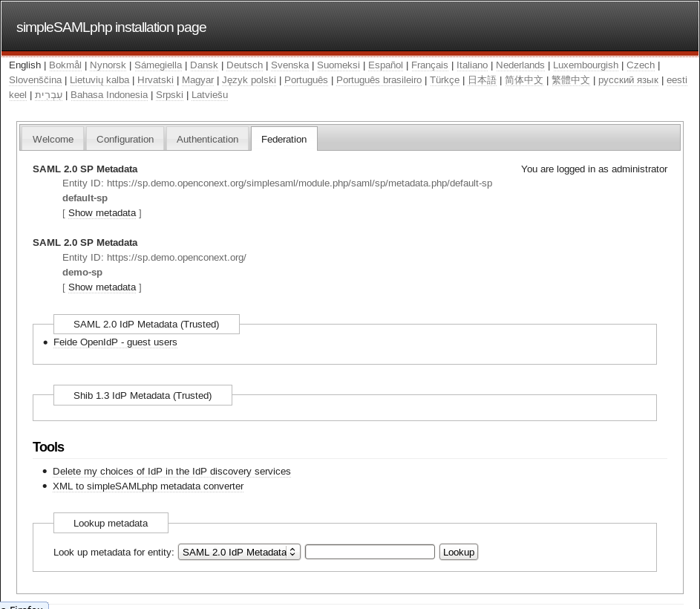The width and height of the screenshot is (700, 609).
Task: Switch language to 简体中文
Action: point(523,80)
